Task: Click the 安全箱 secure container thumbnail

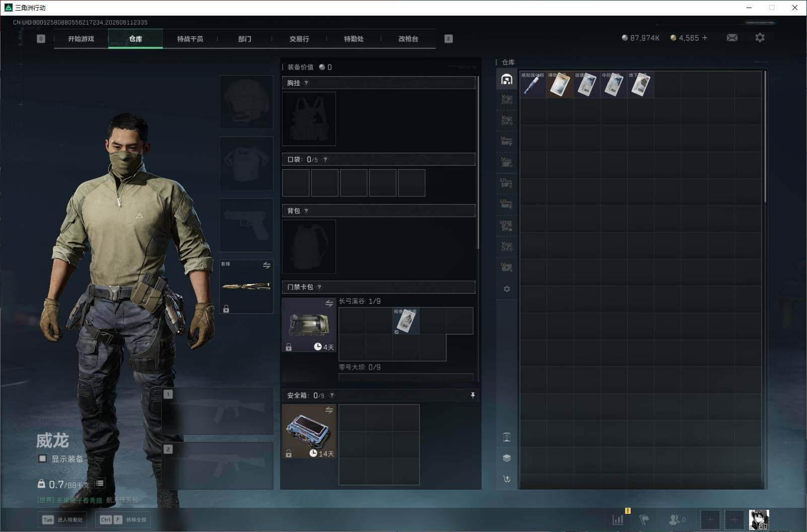Action: click(309, 431)
